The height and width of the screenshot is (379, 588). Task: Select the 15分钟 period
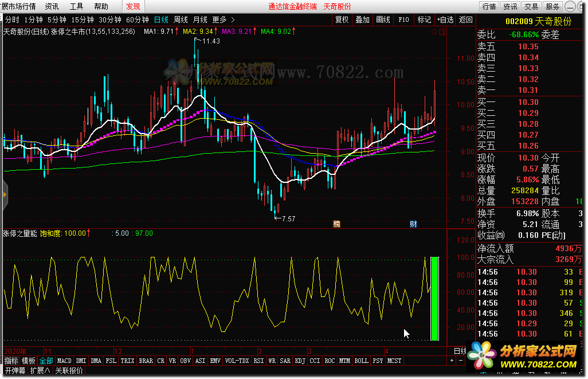83,19
